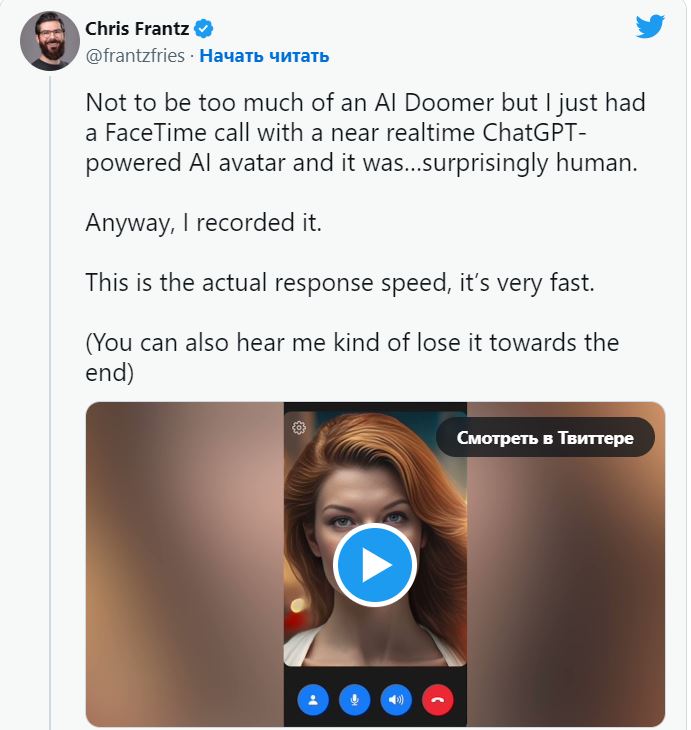Image resolution: width=691 pixels, height=730 pixels.
Task: End the call with red hang-up button
Action: pos(438,699)
